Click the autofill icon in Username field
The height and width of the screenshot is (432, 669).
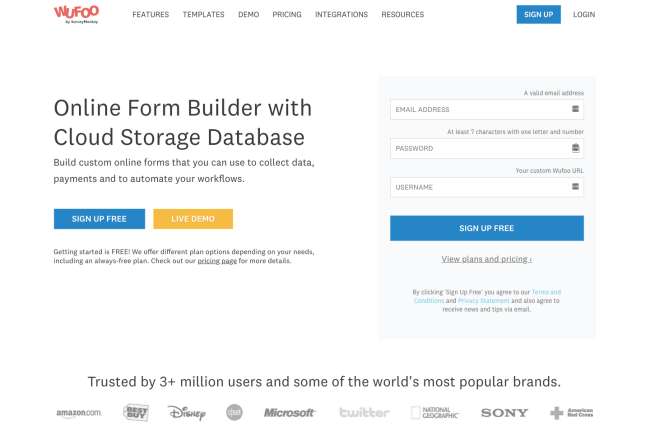[x=575, y=187]
